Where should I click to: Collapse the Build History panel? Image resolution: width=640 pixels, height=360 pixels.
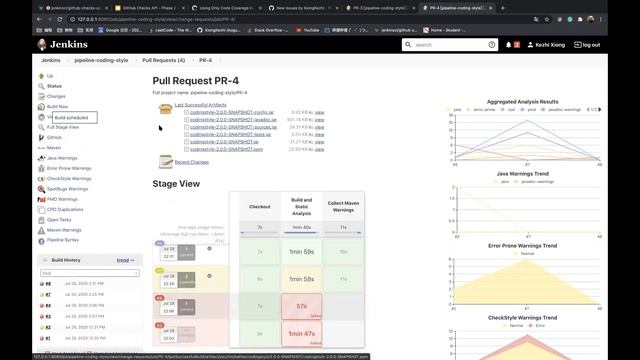45,260
